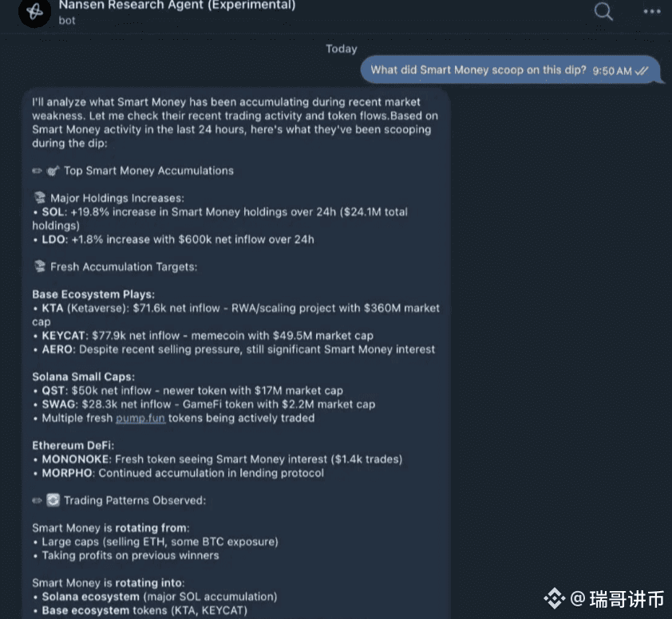Click the Solana Small Caps heading

(x=84, y=377)
